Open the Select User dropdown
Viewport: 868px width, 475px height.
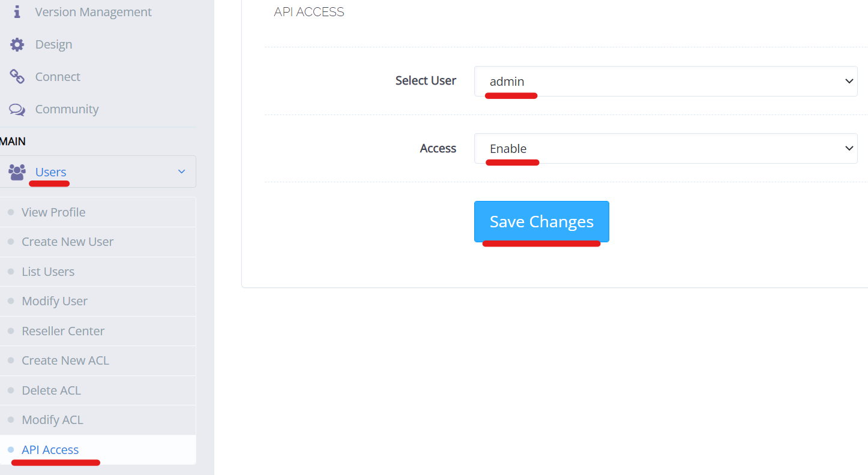666,81
